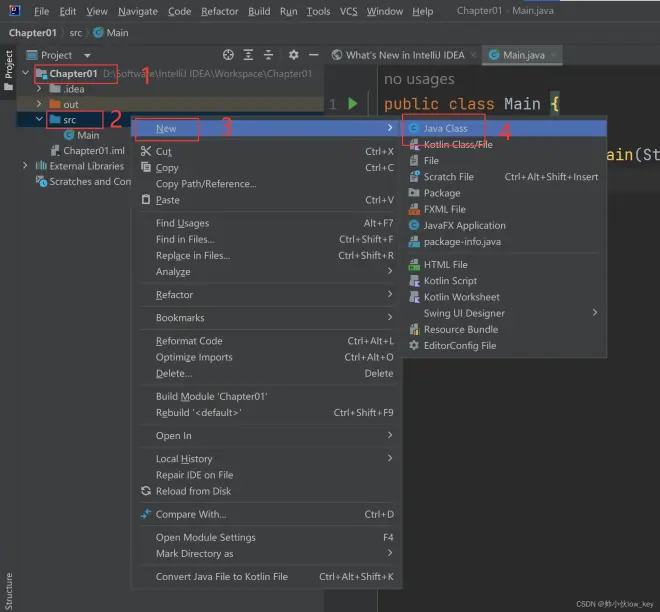Click the Chapter01 breadcrumb
This screenshot has height=612, width=660.
pyautogui.click(x=32, y=33)
